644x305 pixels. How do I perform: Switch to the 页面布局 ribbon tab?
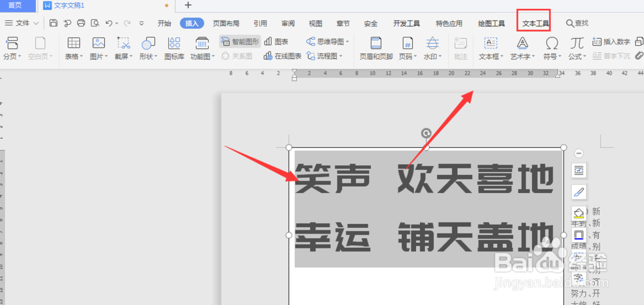[x=226, y=23]
